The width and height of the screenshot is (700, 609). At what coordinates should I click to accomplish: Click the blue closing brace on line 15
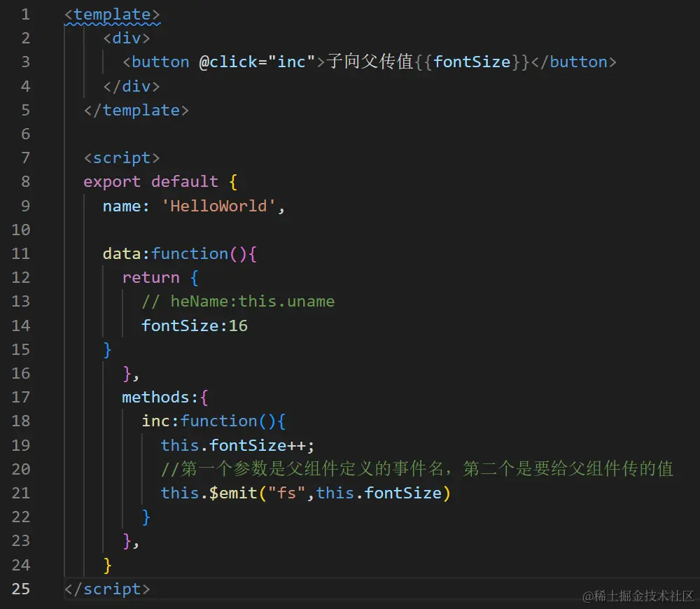pyautogui.click(x=107, y=350)
